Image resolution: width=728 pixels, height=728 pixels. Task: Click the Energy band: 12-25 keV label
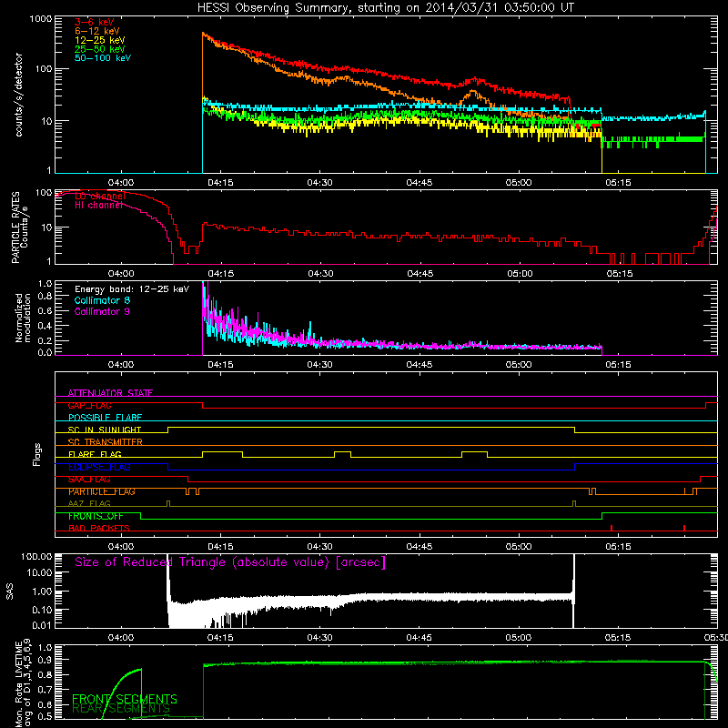[x=132, y=289]
